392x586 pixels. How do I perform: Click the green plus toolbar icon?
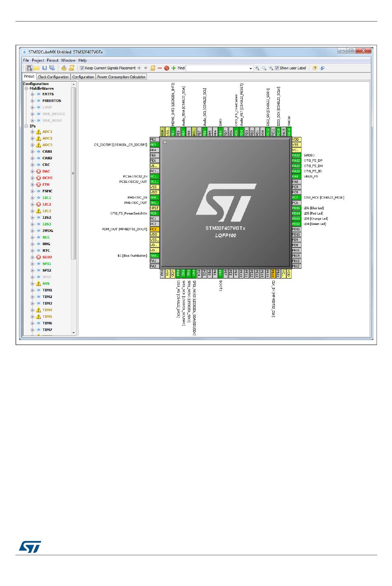[174, 68]
